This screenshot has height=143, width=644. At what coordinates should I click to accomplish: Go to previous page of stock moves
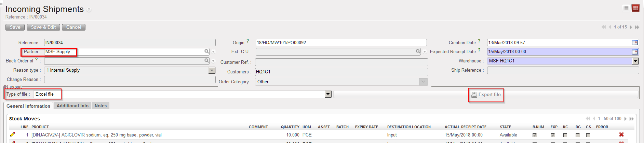pos(594,119)
